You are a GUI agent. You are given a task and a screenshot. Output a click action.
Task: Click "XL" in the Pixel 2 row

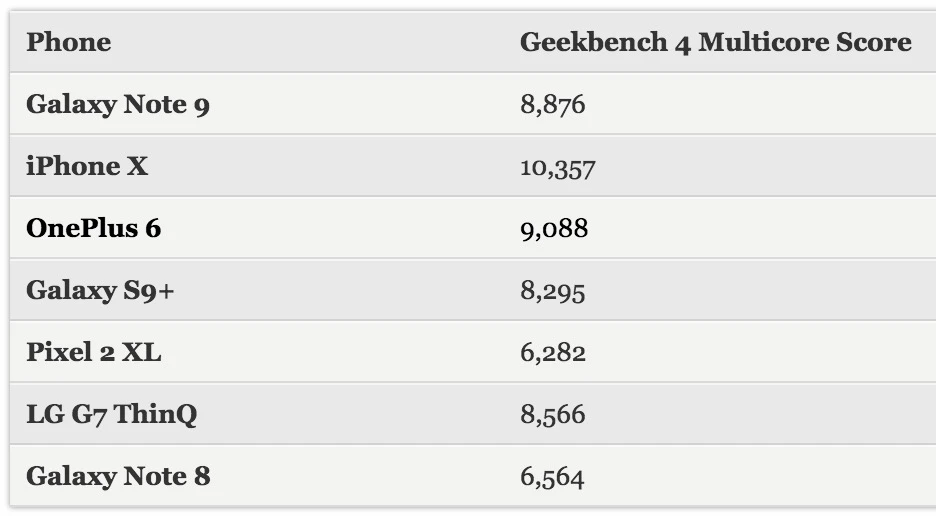coord(141,353)
